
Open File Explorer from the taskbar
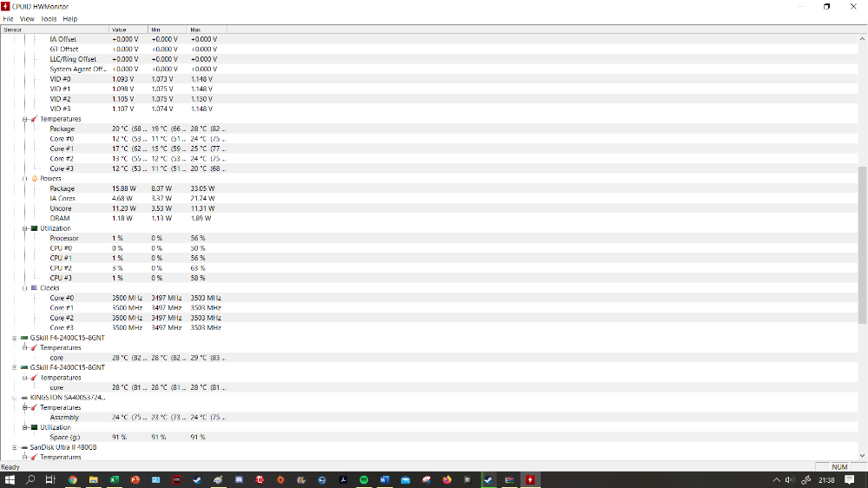coord(94,480)
